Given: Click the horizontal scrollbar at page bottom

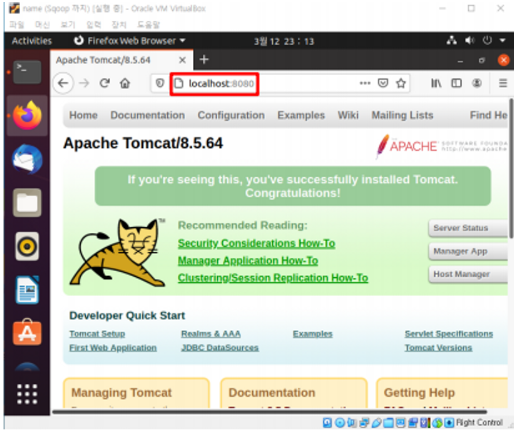Looking at the screenshot, I should (269, 412).
